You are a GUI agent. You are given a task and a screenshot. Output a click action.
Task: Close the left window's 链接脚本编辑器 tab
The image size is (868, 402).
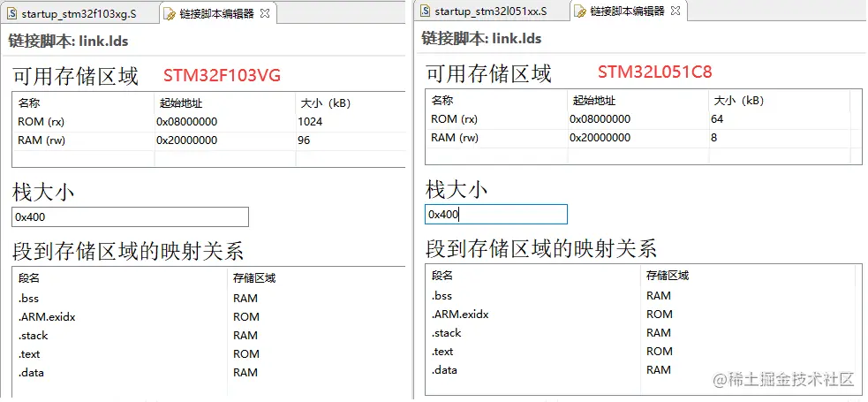tap(265, 13)
